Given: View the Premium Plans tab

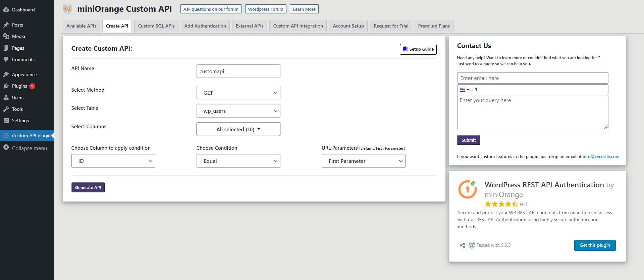Looking at the screenshot, I should 434,26.
